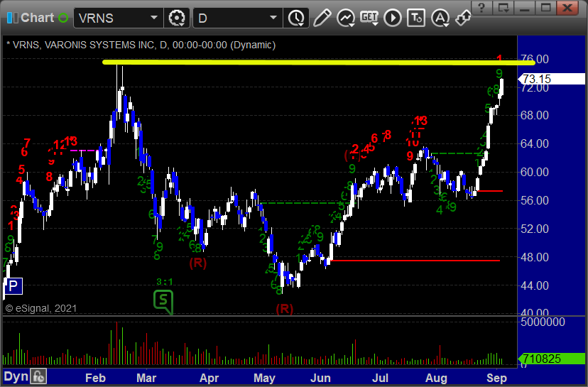This screenshot has height=387, width=588.
Task: Click the Jul label on time axis
Action: click(x=380, y=378)
